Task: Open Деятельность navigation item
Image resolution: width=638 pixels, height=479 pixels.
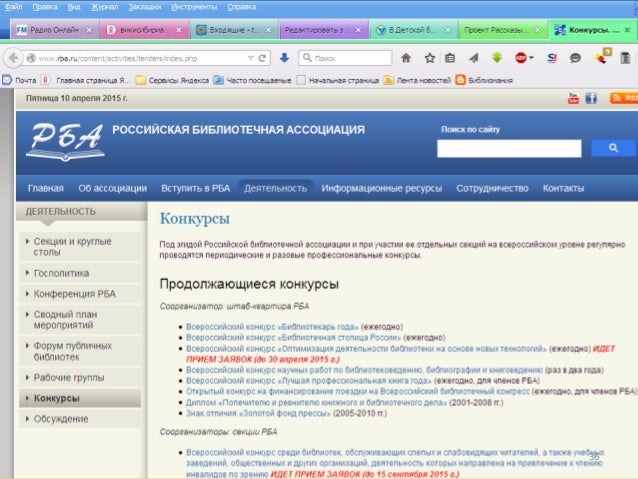Action: tap(275, 188)
